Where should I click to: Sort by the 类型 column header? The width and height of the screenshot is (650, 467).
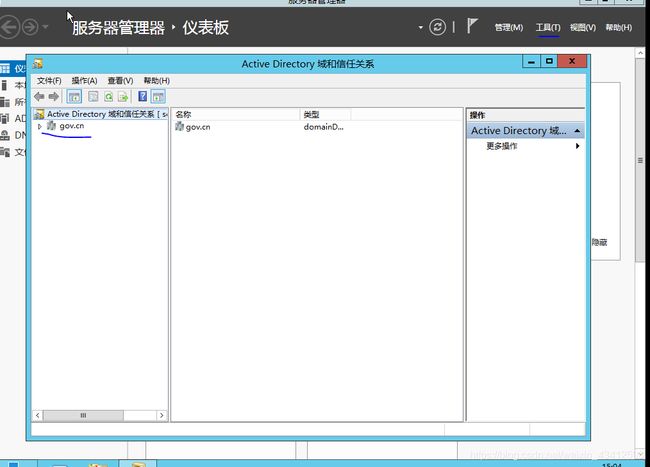(x=325, y=114)
